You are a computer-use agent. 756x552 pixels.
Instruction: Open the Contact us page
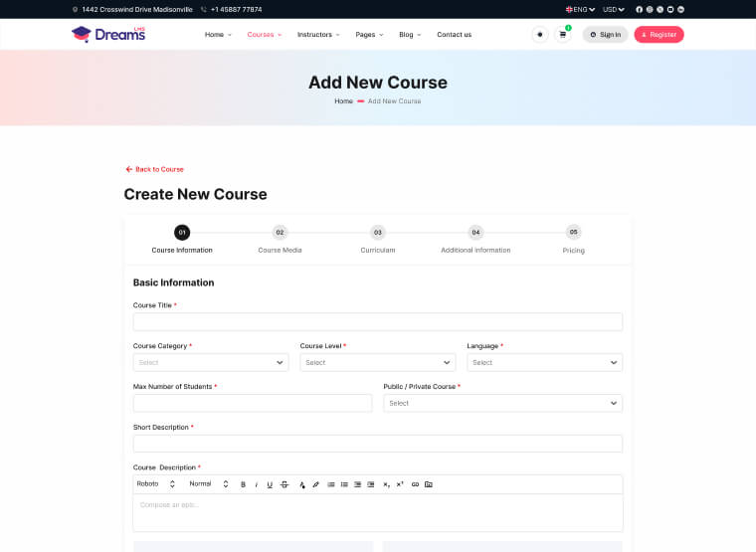click(455, 35)
